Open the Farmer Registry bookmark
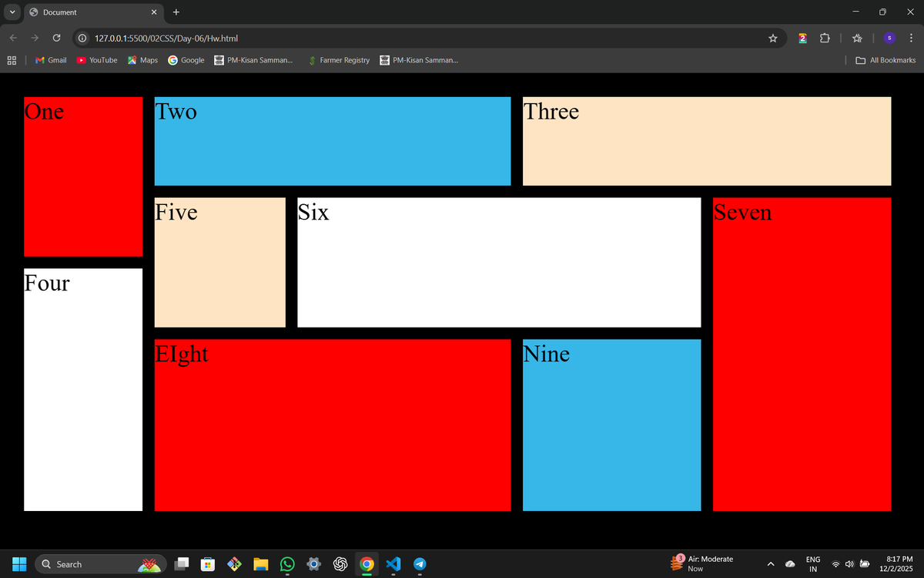This screenshot has width=924, height=578. point(339,60)
